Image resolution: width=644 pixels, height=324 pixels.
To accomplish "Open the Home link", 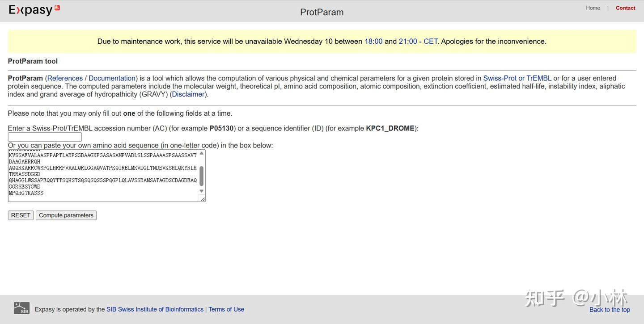I will coord(593,8).
